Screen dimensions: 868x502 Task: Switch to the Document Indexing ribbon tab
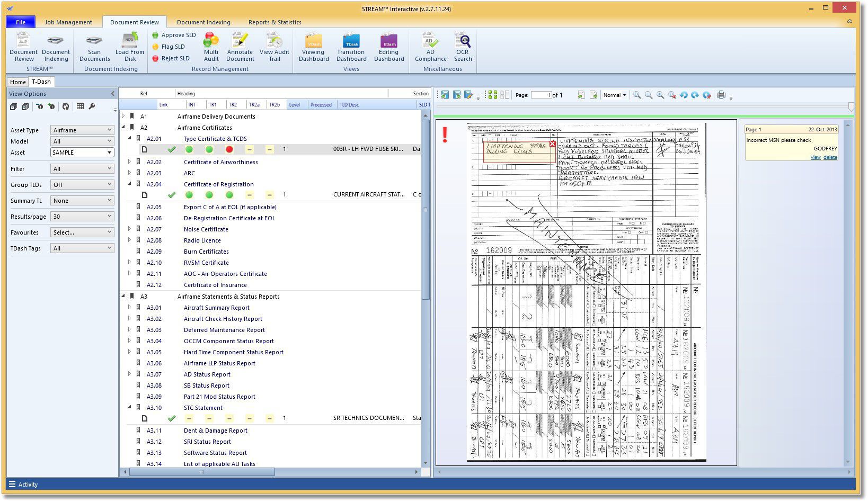[x=203, y=22]
